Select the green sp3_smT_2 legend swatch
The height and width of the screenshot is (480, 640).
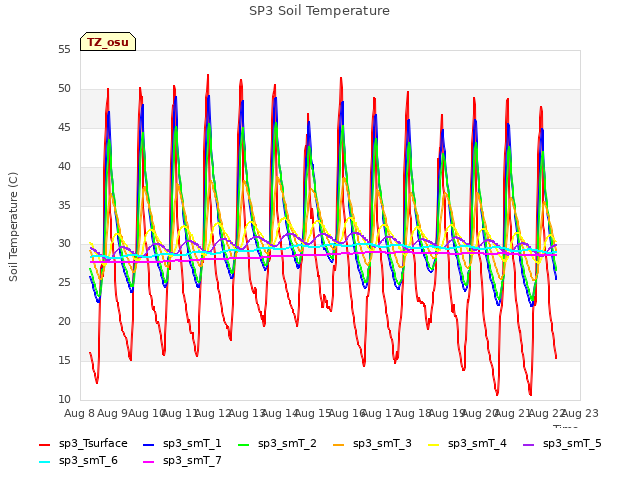point(244,444)
